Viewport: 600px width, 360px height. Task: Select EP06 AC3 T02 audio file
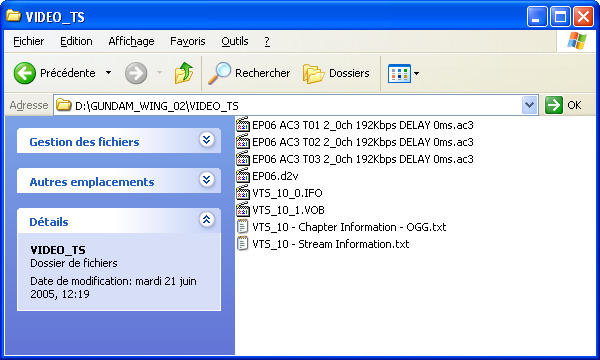(x=355, y=142)
